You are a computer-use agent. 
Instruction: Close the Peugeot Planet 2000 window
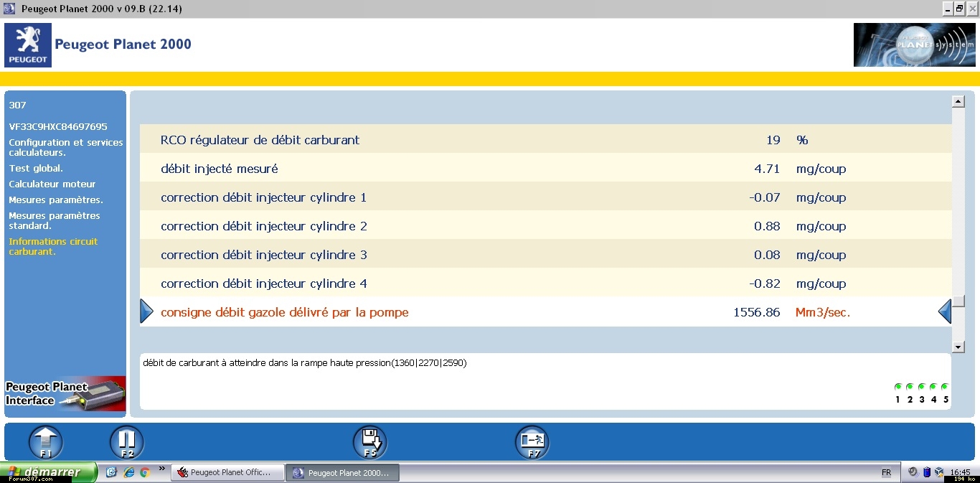972,9
